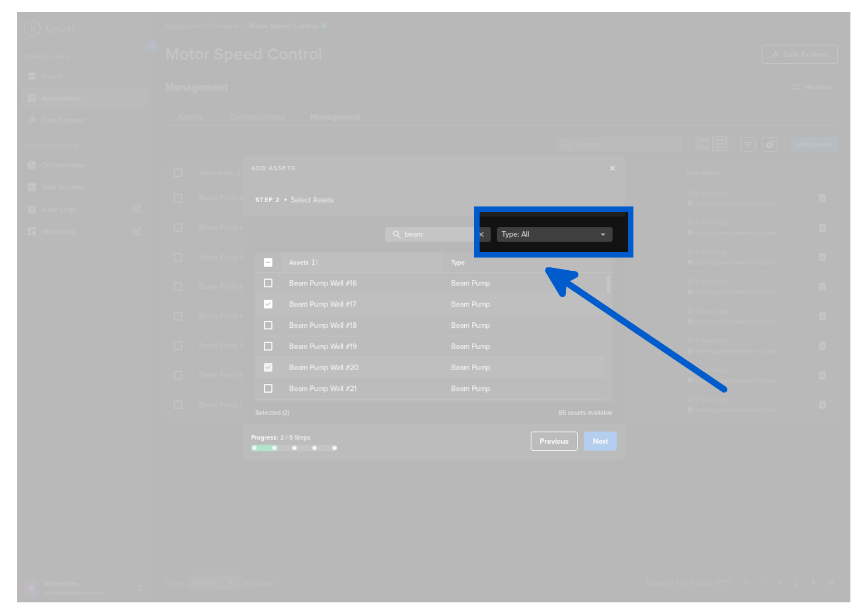The image size is (868, 615).
Task: Clear the beam search text
Action: [x=481, y=234]
